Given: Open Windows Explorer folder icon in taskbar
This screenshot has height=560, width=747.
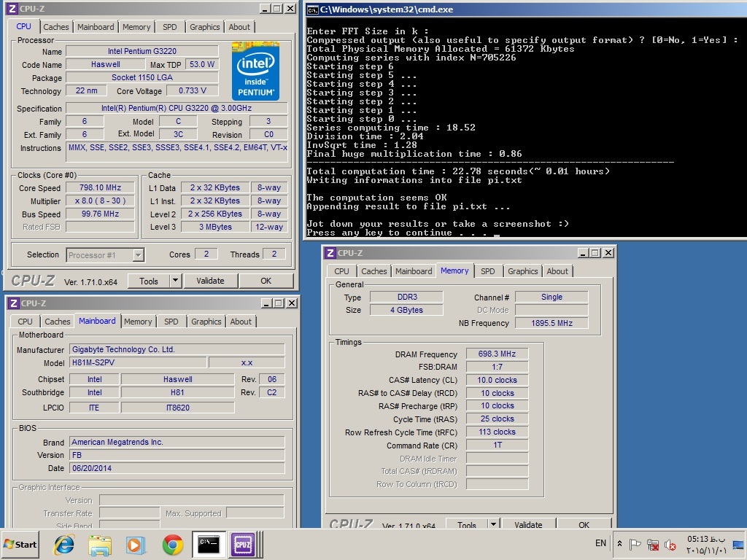Looking at the screenshot, I should point(100,544).
